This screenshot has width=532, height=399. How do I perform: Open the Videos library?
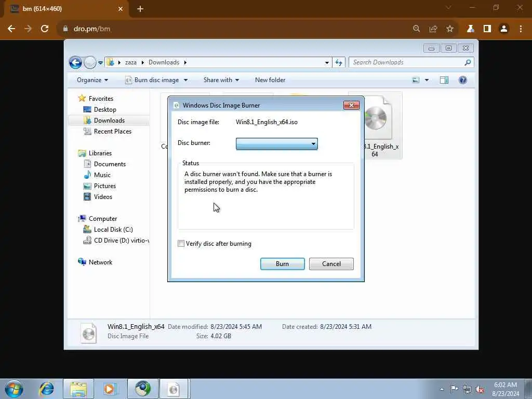(x=103, y=197)
